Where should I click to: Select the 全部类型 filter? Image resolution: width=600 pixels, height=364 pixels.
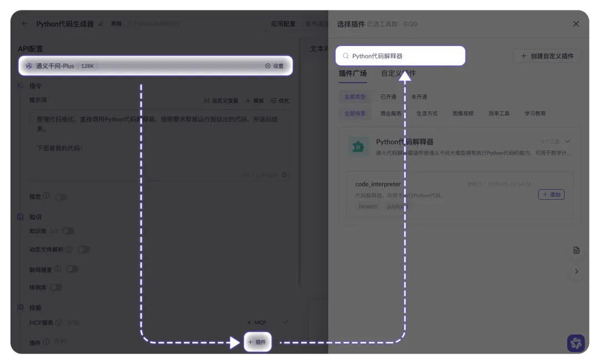(355, 97)
